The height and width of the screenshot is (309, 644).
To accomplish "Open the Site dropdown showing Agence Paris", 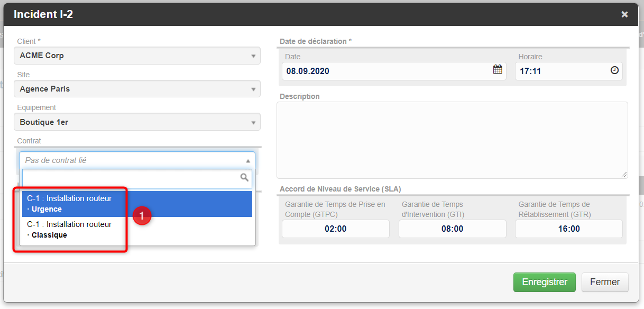I will tap(137, 89).
